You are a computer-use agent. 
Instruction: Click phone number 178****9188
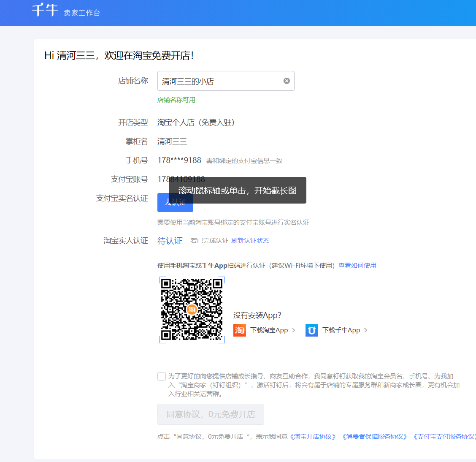[x=179, y=160]
